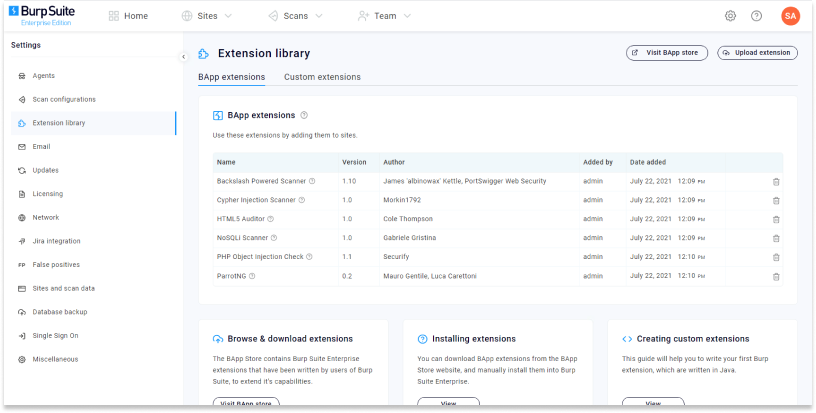Screen dimensions: 816x413
Task: Click the Burp Suite Enterprise Edition logo
Action: pyautogui.click(x=42, y=16)
